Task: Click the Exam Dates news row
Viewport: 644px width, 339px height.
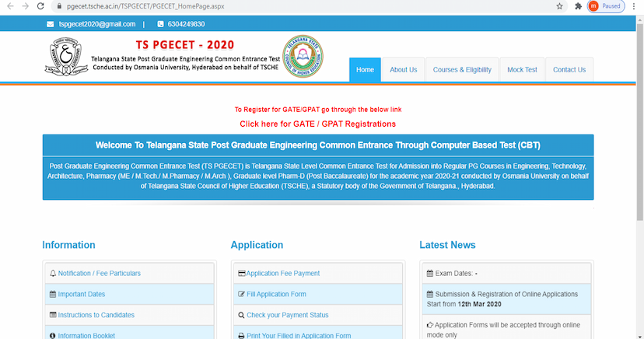Action: coord(506,274)
